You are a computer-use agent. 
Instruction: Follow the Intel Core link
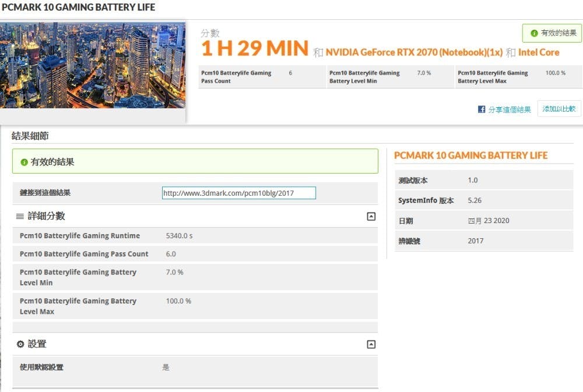539,52
